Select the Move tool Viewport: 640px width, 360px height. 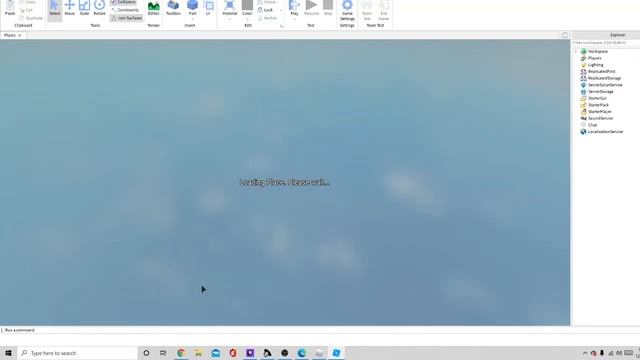pyautogui.click(x=69, y=8)
